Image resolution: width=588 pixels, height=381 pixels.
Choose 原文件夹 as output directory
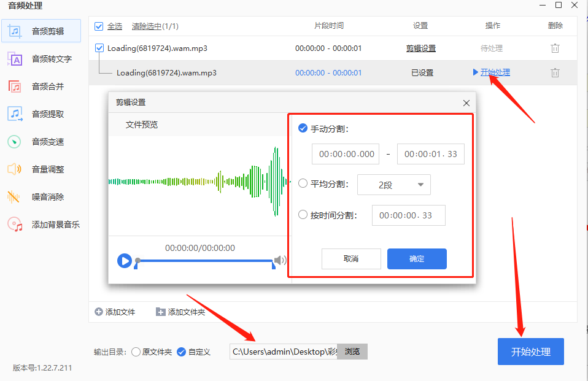point(136,352)
